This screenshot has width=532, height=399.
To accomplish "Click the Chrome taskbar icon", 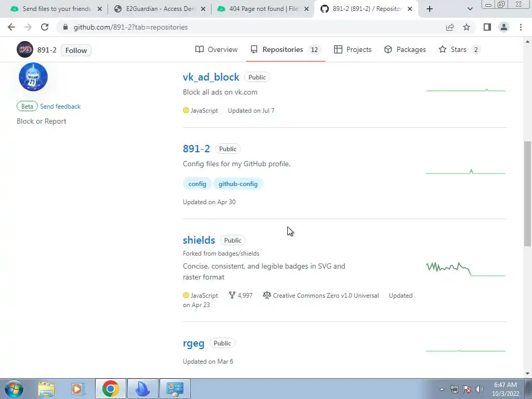I will point(111,389).
